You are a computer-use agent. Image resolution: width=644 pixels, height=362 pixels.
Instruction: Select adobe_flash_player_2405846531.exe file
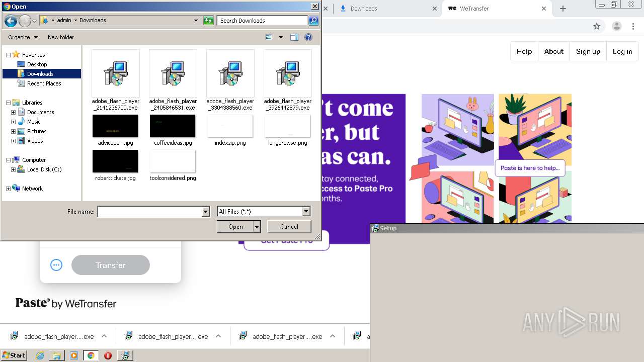173,80
